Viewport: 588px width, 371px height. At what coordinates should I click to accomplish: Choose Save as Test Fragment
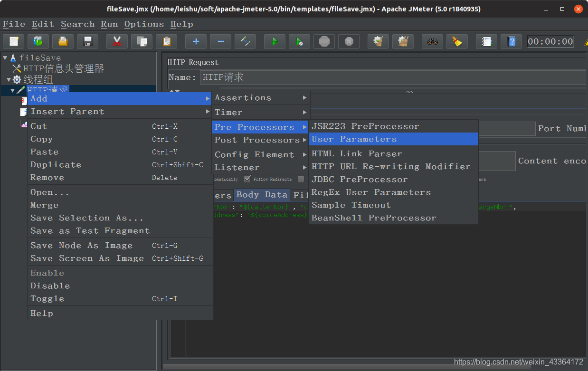tap(120, 231)
